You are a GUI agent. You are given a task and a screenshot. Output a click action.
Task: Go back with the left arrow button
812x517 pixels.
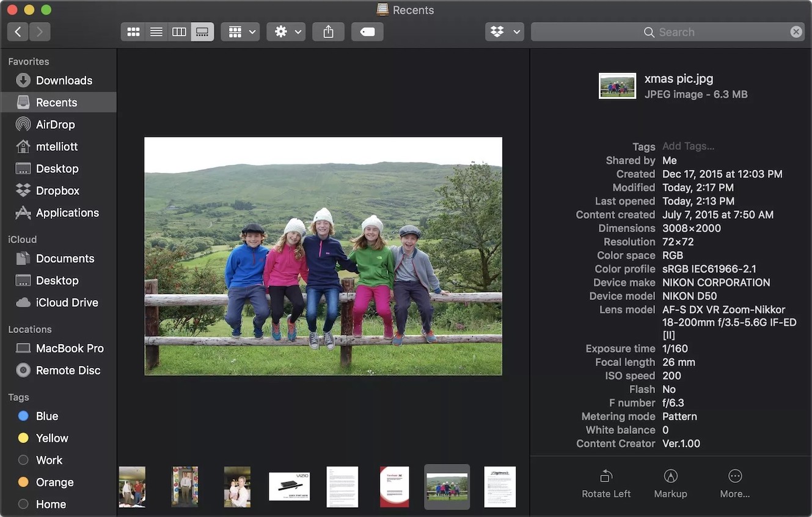(18, 32)
